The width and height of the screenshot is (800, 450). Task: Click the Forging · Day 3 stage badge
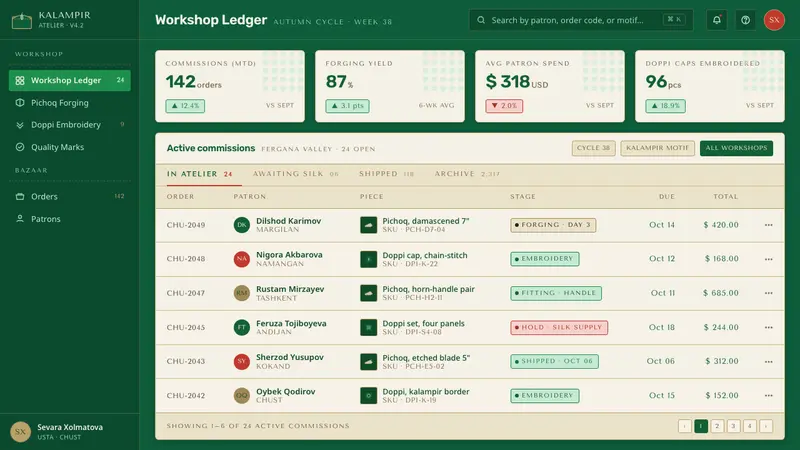pyautogui.click(x=553, y=225)
